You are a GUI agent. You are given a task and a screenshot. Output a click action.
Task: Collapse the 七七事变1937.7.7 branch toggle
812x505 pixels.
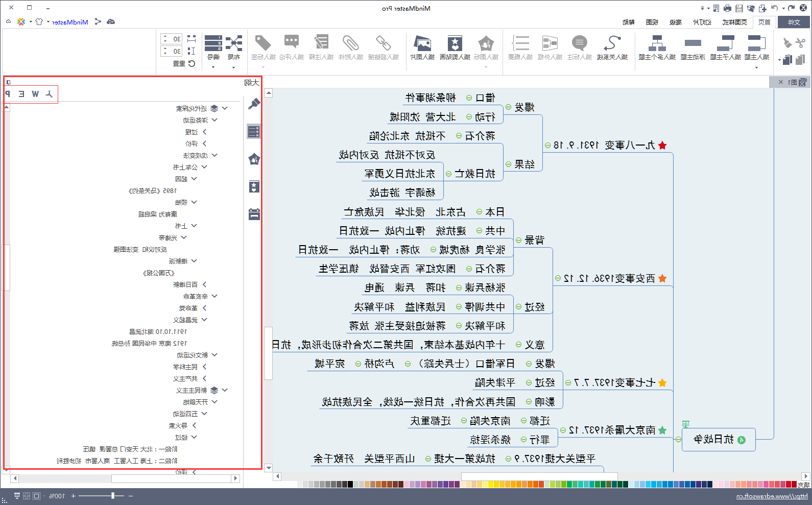tap(568, 382)
